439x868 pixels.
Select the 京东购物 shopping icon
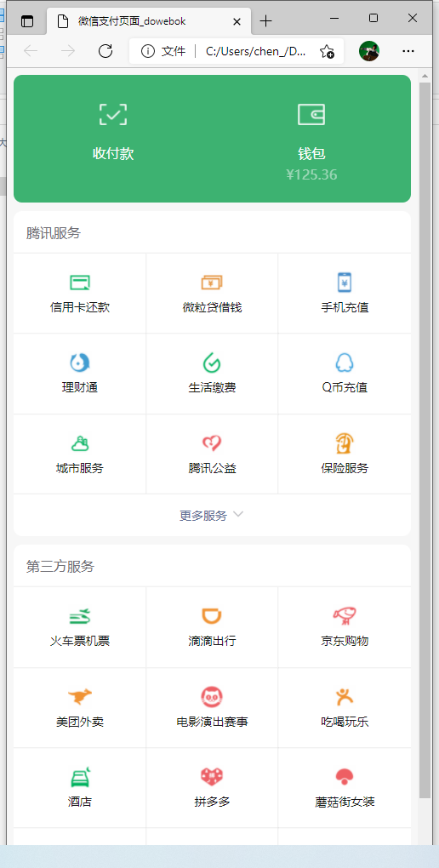pyautogui.click(x=345, y=615)
